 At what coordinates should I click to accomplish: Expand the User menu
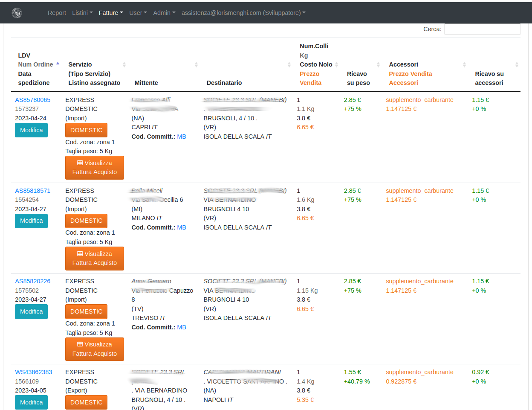click(138, 13)
